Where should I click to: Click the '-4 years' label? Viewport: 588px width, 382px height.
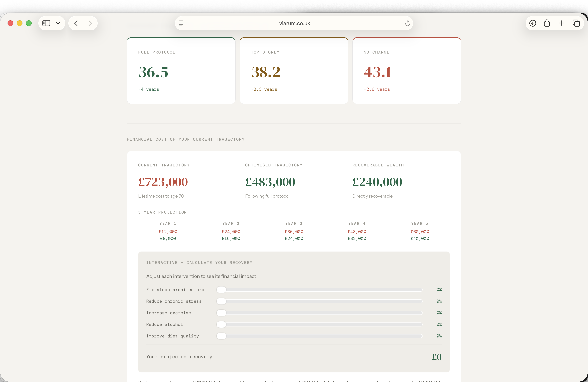click(149, 89)
